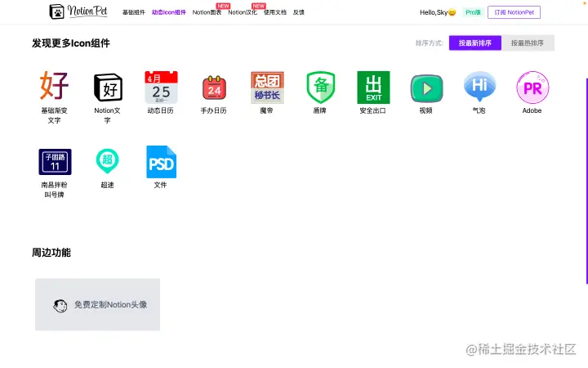Click the 动态日历 label text
588x368 pixels.
[x=161, y=110]
